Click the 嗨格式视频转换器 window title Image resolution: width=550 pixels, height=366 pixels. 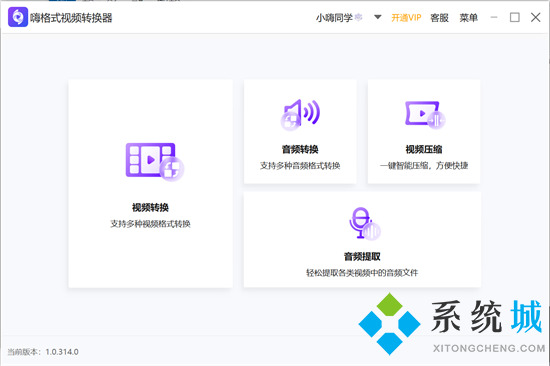pyautogui.click(x=71, y=18)
